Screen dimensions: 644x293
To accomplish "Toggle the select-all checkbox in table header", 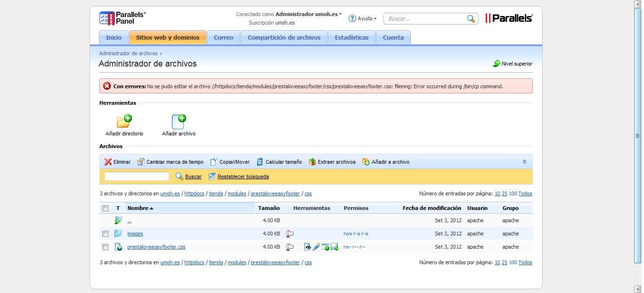I will 106,208.
